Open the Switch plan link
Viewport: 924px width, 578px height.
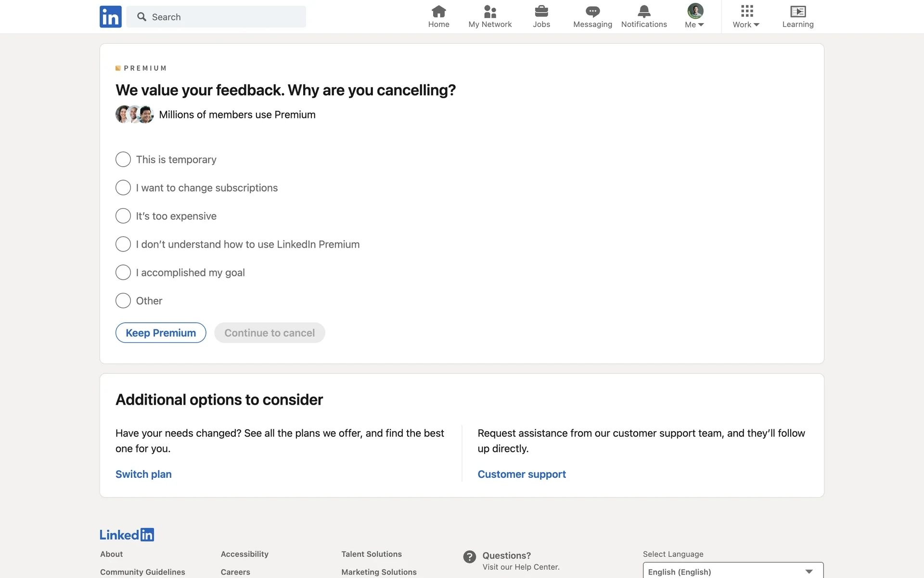tap(143, 474)
